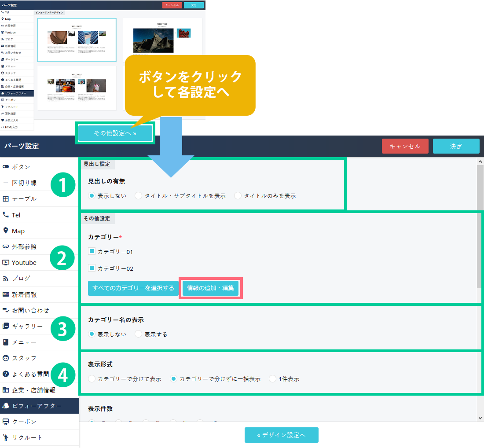Screen dimensions: 484x448
Task: Select タイトルのみを表示 radio option
Action: (238, 196)
